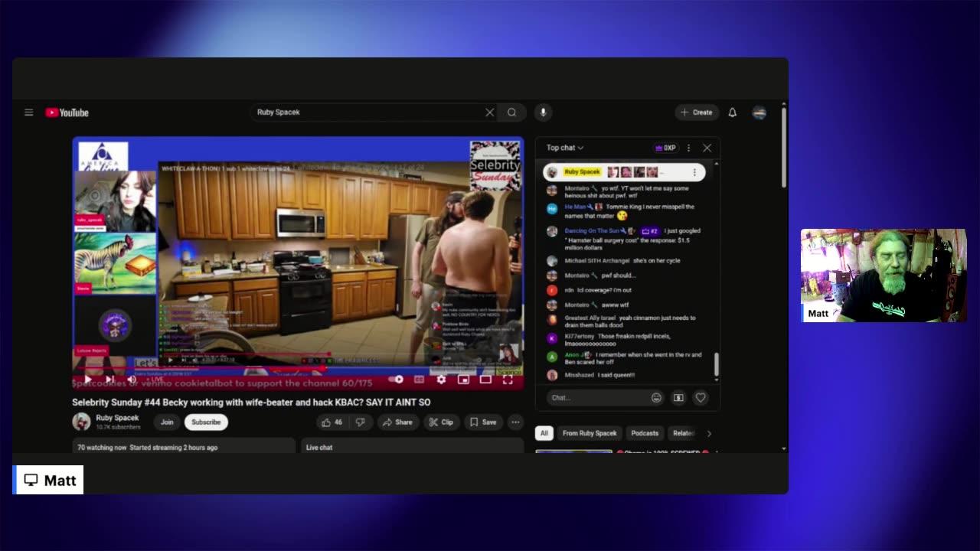
Task: Open the Super Chat dollar icon
Action: [678, 397]
